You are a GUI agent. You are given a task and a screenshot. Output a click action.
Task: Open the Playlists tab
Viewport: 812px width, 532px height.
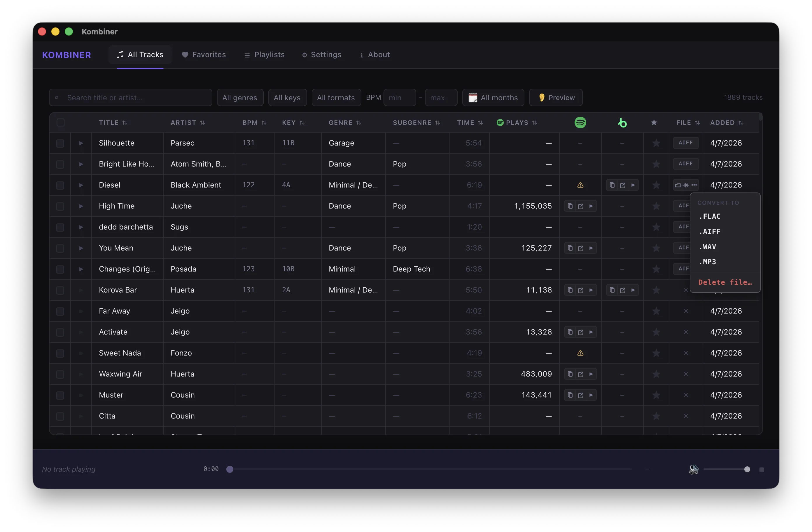pyautogui.click(x=265, y=55)
